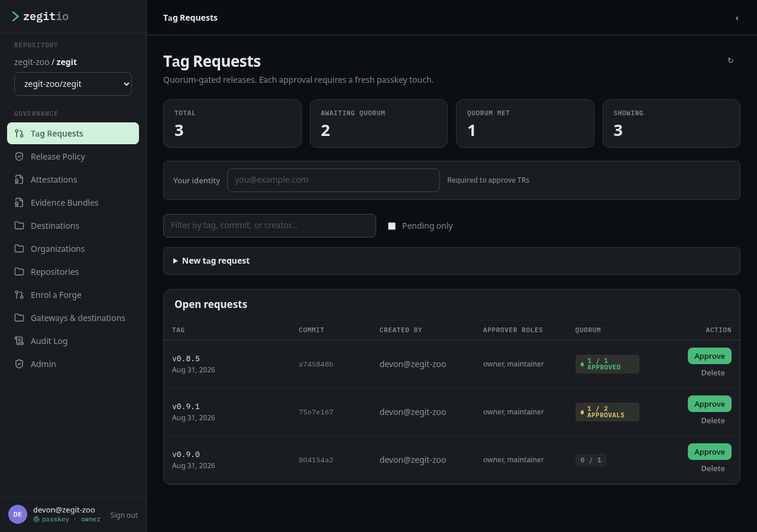Click the filter by tag search box
Image resolution: width=757 pixels, height=532 pixels.
click(270, 226)
